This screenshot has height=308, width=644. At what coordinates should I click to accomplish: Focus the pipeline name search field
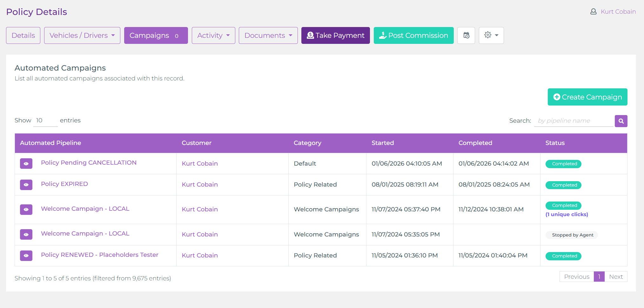(x=573, y=121)
